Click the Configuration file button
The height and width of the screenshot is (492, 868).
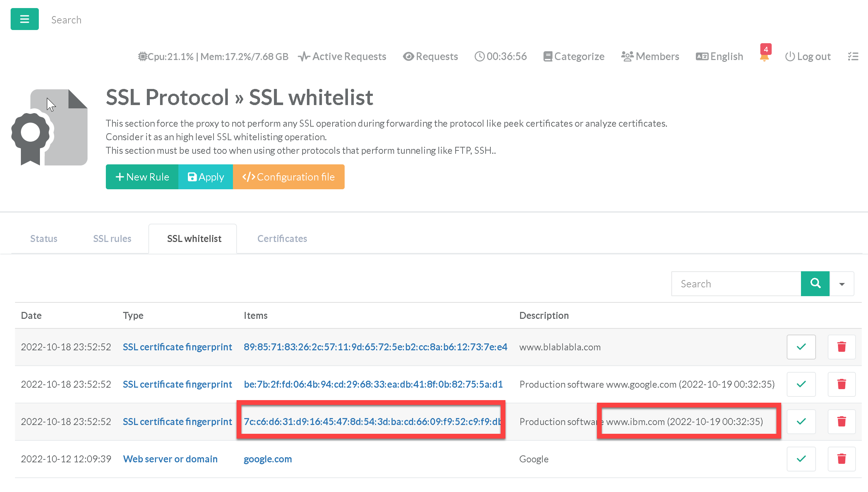point(289,177)
